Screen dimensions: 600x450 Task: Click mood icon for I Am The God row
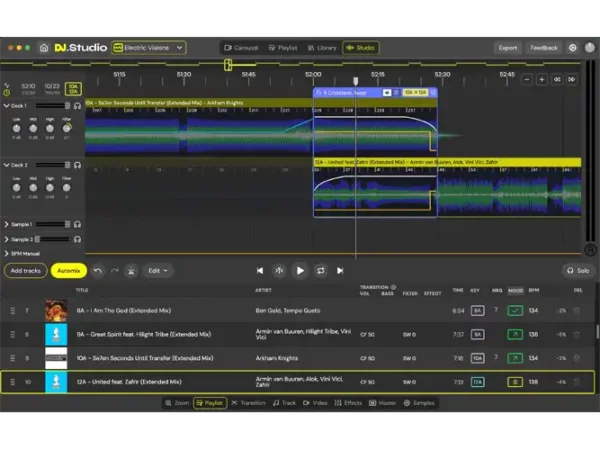point(515,311)
